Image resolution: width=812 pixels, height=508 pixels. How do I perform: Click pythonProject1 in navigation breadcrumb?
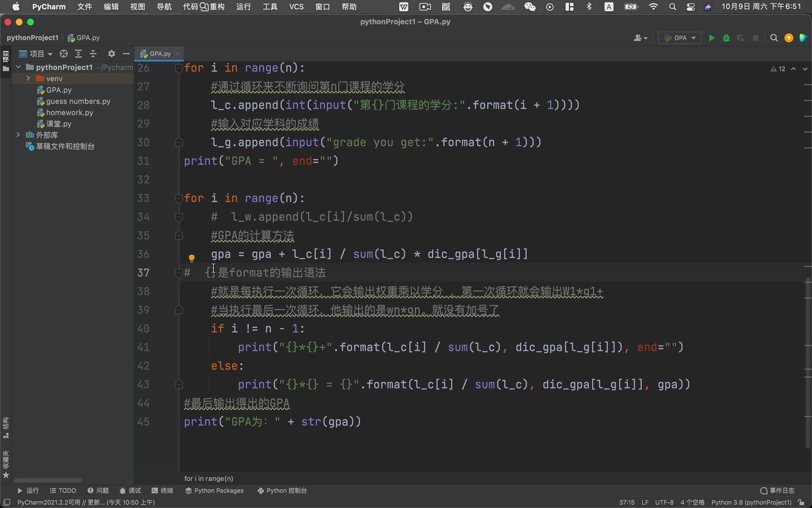pos(32,38)
